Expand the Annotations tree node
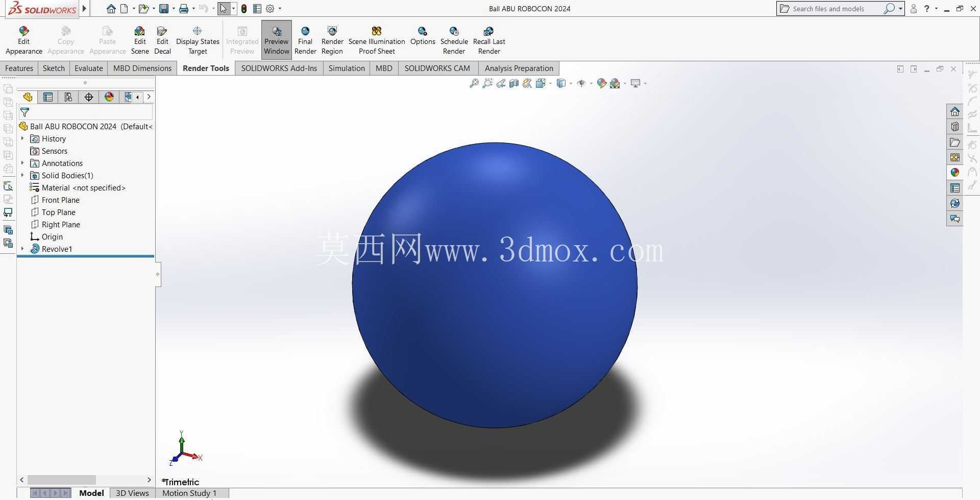The height and width of the screenshot is (500, 980). point(22,163)
